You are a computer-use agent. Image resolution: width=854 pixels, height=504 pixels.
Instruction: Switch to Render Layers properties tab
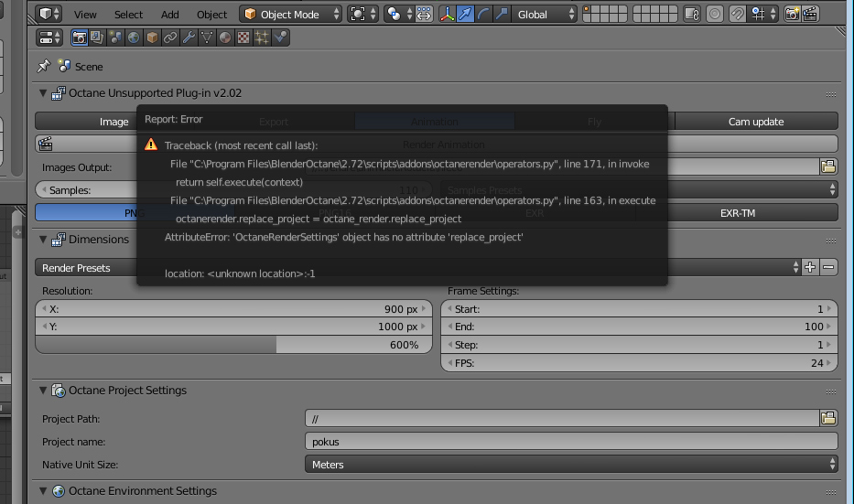pos(98,38)
